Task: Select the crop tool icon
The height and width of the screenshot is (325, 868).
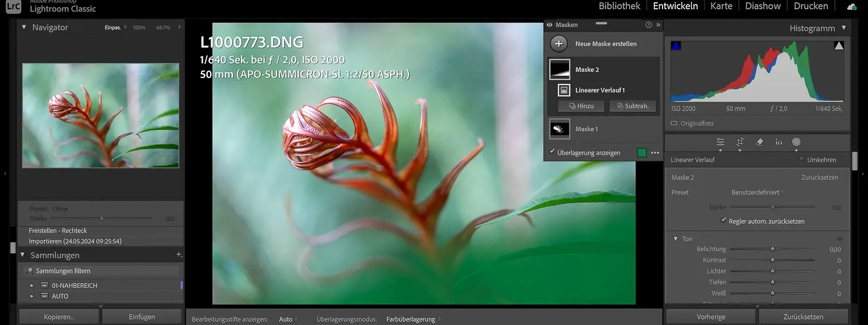Action: (740, 142)
